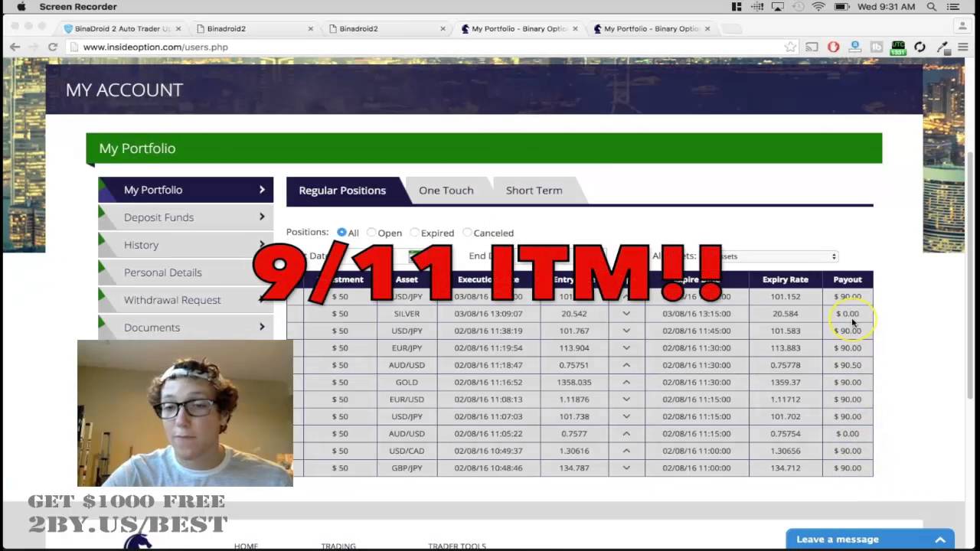The image size is (980, 551).
Task: Click the down arrow in the GBP/JPY row
Action: click(626, 468)
